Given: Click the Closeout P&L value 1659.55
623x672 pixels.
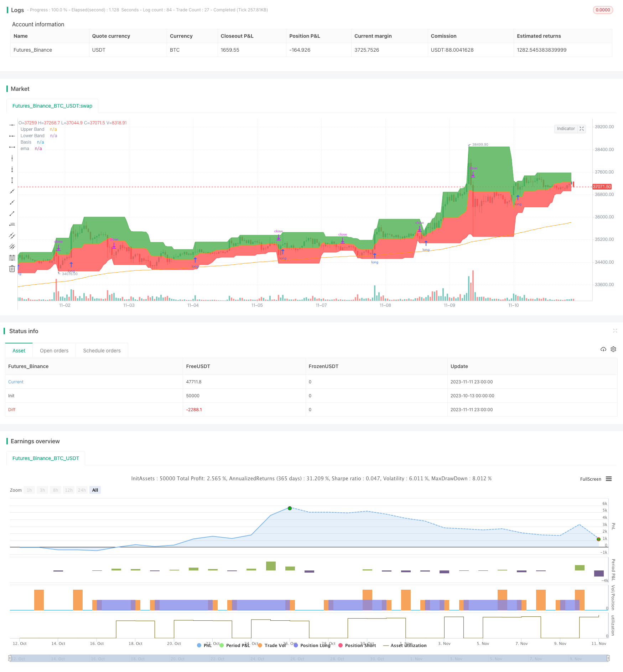Looking at the screenshot, I should pos(230,50).
